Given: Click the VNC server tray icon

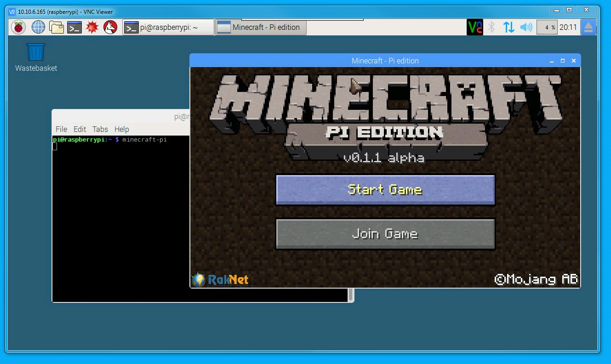Looking at the screenshot, I should tap(475, 28).
